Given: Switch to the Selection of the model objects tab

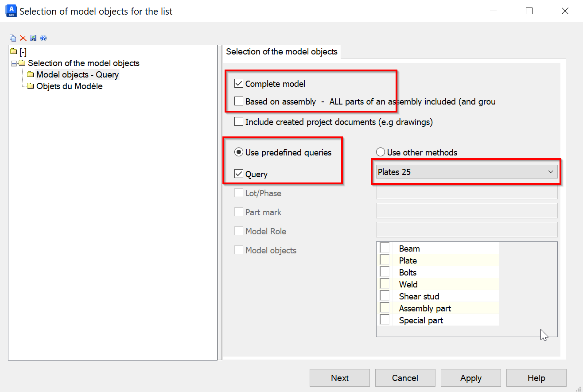Looking at the screenshot, I should (282, 52).
